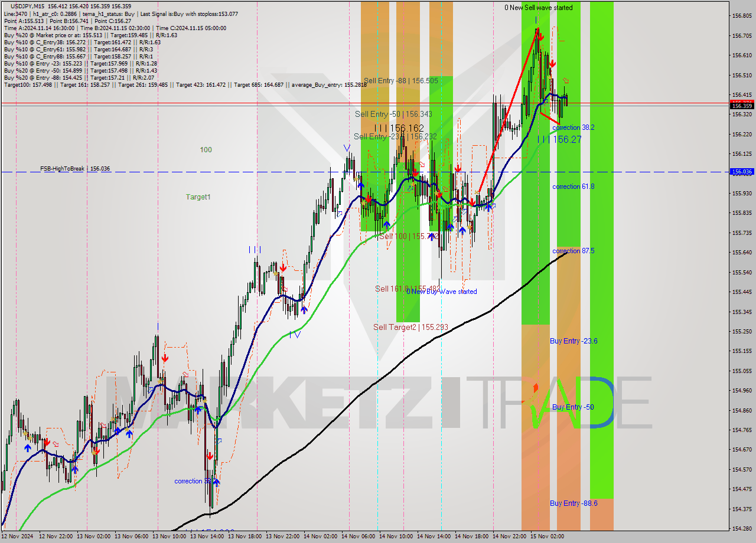Screen dimensions: 756x543
Task: Click the Buy %10 @ Entry -23: 155.223 line
Action: [80, 63]
